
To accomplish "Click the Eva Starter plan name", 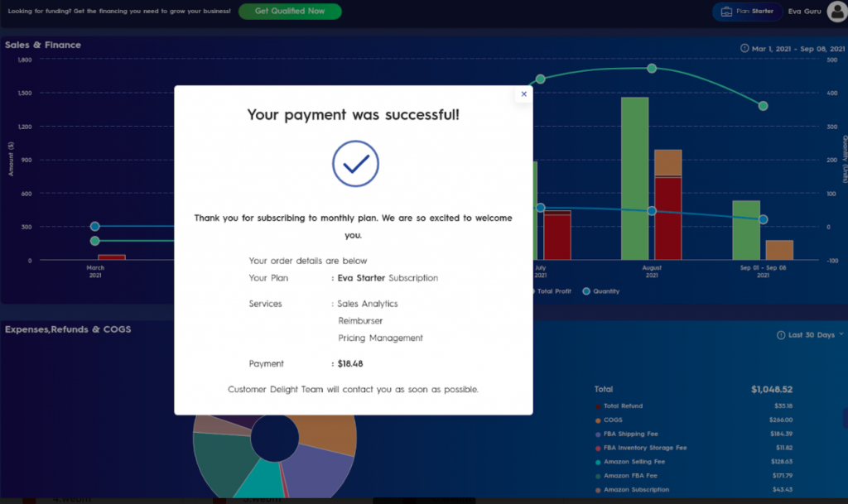I will point(361,278).
